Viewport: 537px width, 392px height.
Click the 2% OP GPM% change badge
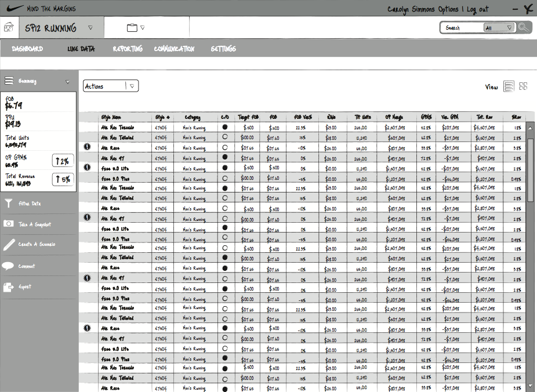click(63, 161)
